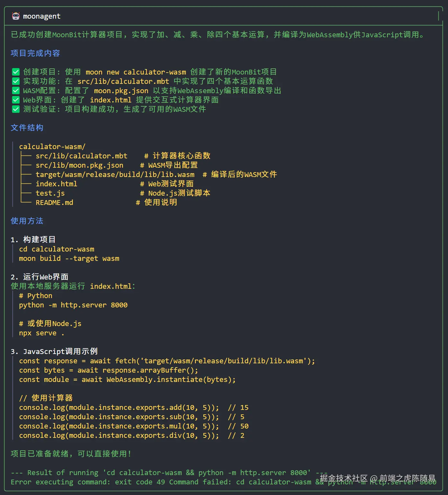Click src/lib/moon.pkg.json in the file tree
The width and height of the screenshot is (448, 495).
point(79,165)
